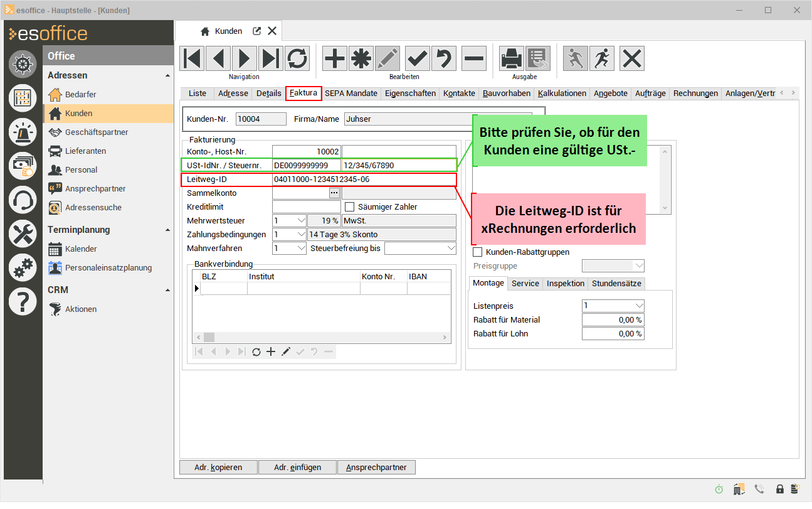The image size is (812, 509).
Task: Click Rabatt für Material field
Action: 613,320
